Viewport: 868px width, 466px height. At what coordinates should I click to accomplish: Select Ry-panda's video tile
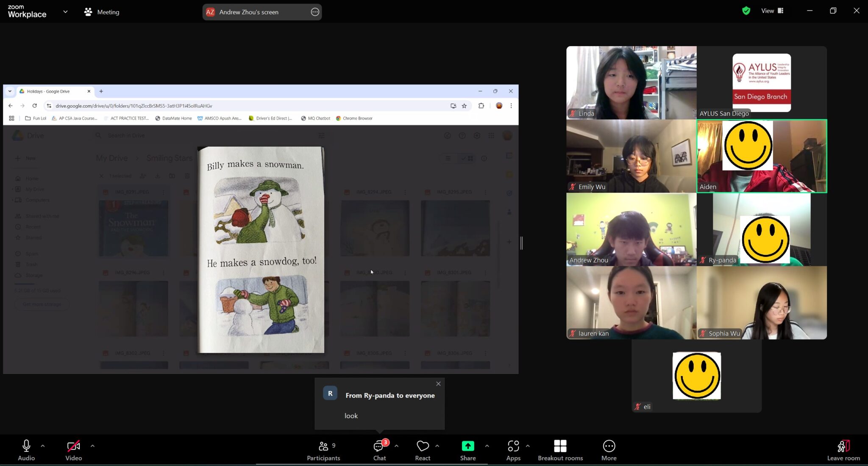tap(762, 229)
